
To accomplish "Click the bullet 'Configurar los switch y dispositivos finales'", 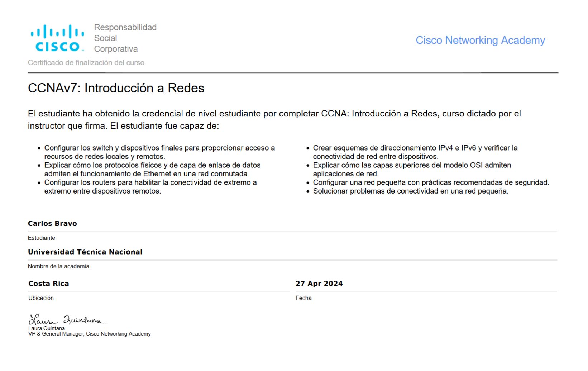I will tap(159, 152).
